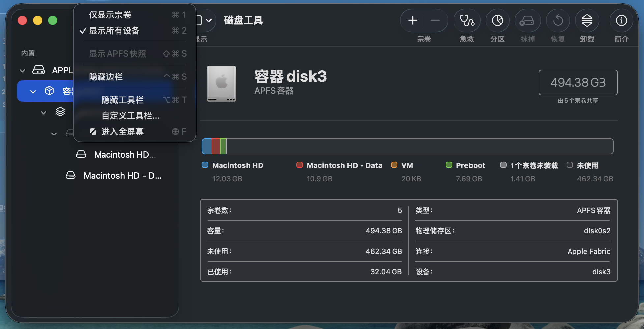This screenshot has width=644, height=329.
Task: Open the Partition (分区) tool
Action: 497,21
